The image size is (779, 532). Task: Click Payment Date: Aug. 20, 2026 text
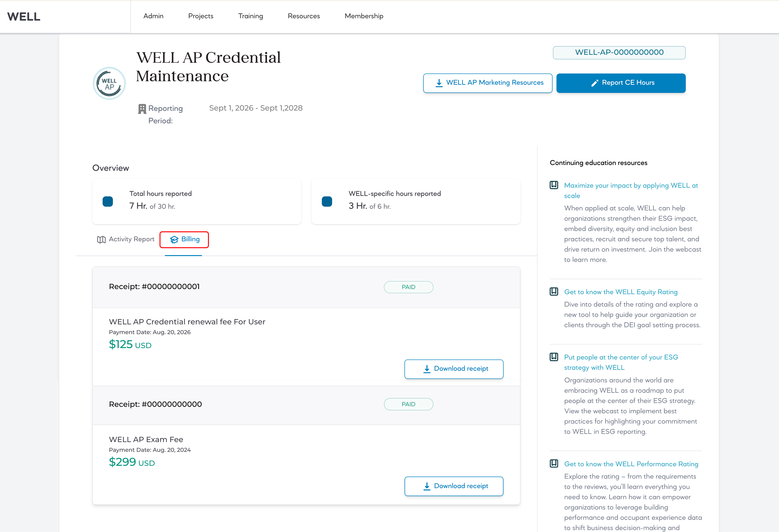149,332
